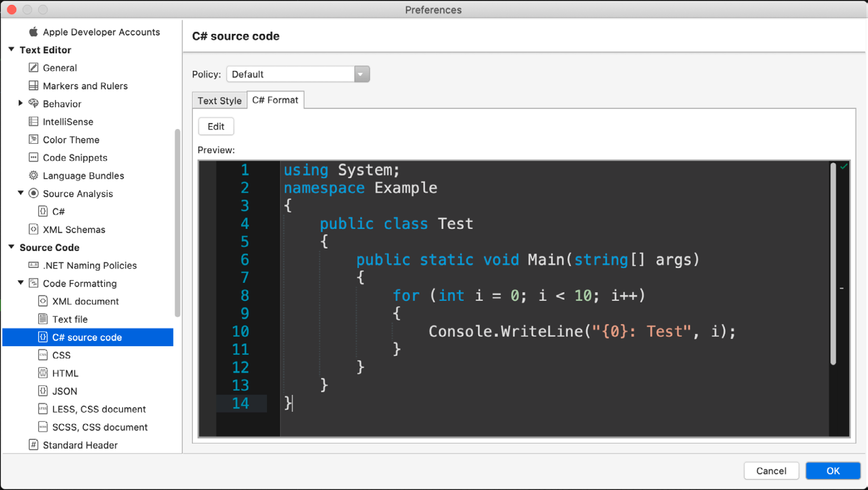Click the IntelliSense icon
868x490 pixels.
pos(33,122)
